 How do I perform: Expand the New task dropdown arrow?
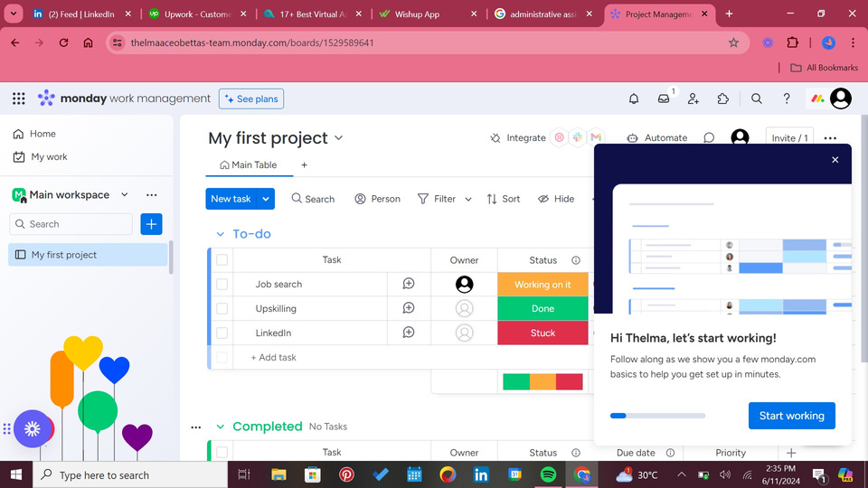pos(266,199)
